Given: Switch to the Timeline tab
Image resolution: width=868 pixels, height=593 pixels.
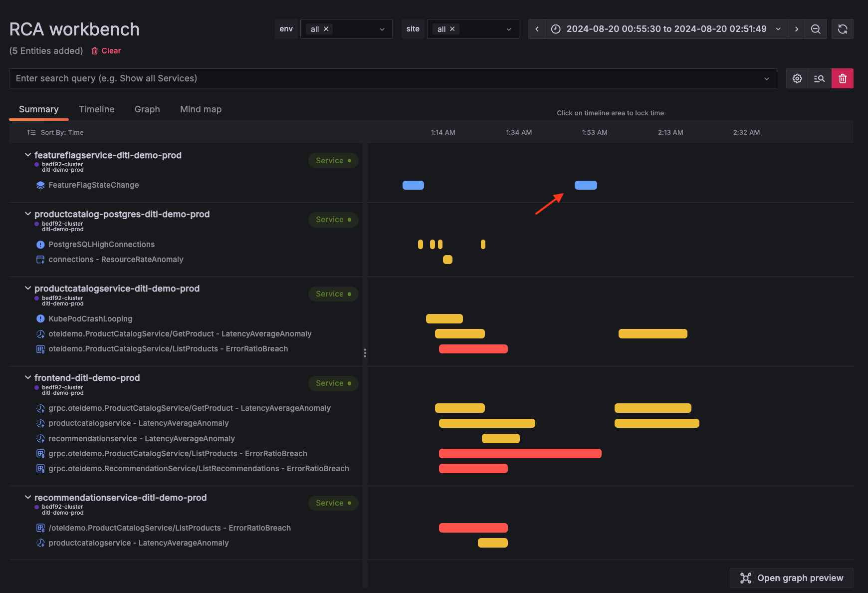Looking at the screenshot, I should coord(96,109).
